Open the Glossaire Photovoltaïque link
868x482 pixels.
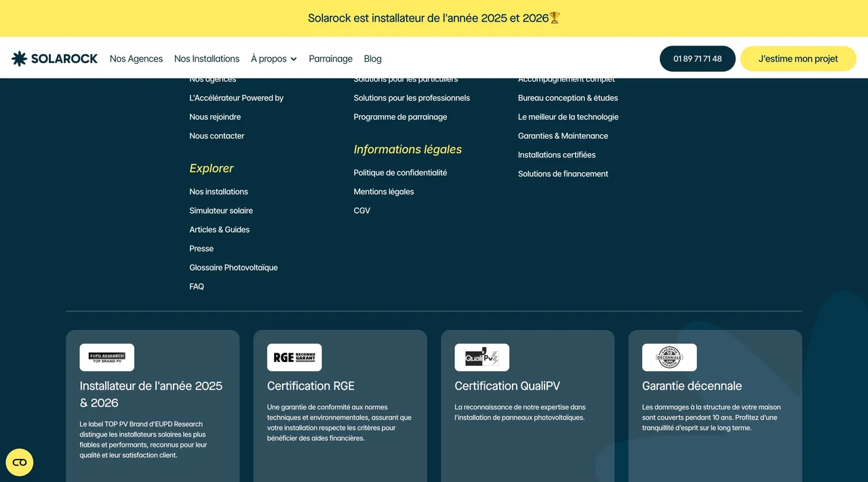[x=234, y=268]
